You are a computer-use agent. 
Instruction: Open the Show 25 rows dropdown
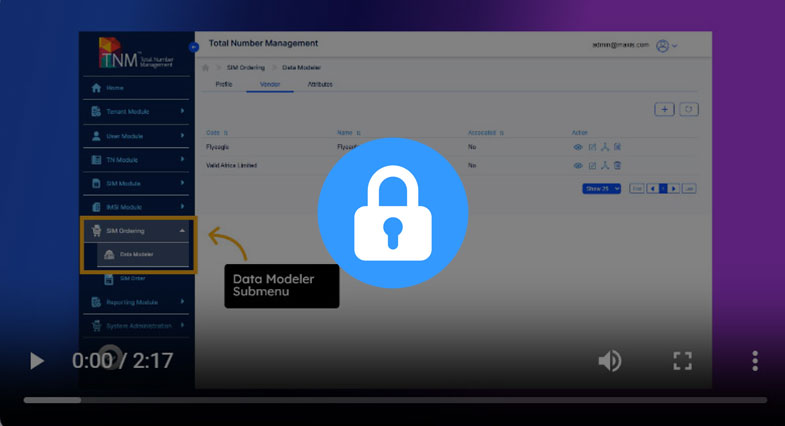pyautogui.click(x=602, y=188)
